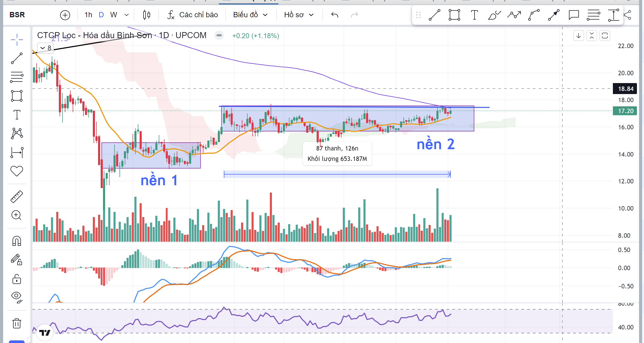Click the zoom in magnifier tool
The image size is (644, 343).
click(x=17, y=215)
